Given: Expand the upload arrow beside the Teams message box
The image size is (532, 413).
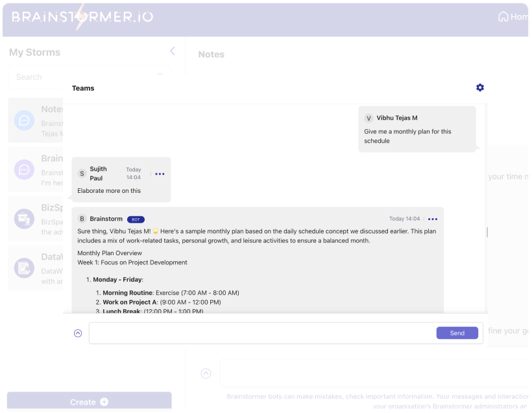Looking at the screenshot, I should click(78, 333).
